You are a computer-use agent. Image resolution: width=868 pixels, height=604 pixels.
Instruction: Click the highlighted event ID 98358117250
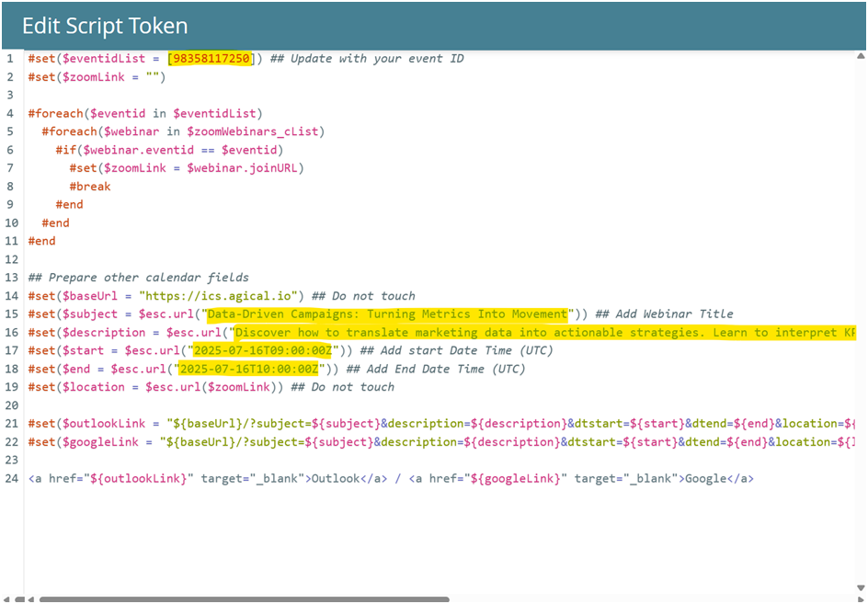click(211, 59)
